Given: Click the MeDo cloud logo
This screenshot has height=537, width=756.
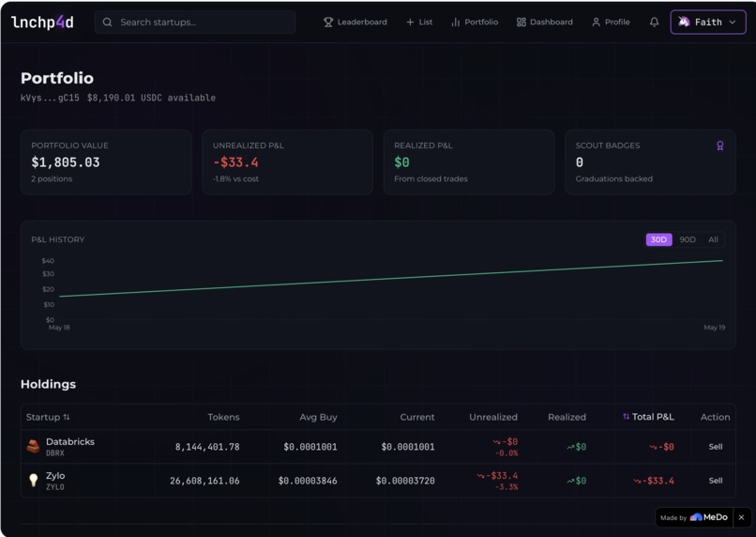Looking at the screenshot, I should tap(696, 517).
